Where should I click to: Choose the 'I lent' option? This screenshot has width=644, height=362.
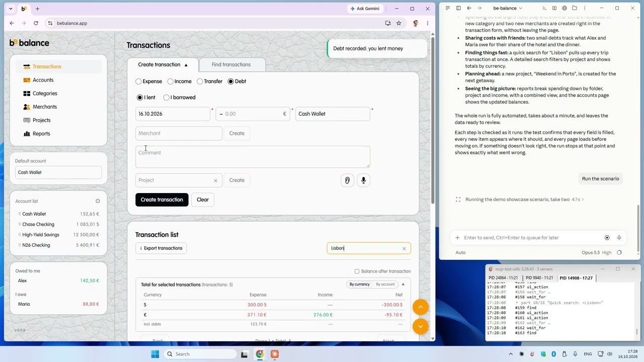(140, 98)
